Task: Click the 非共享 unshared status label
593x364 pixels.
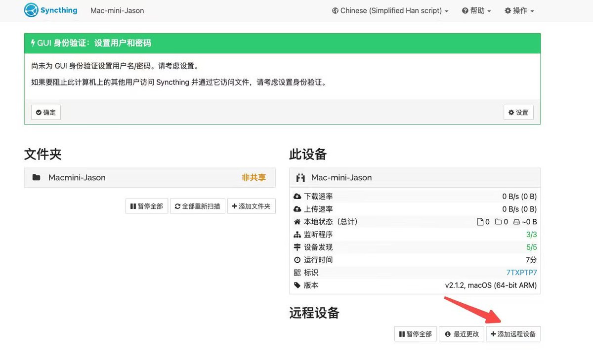Action: click(254, 178)
